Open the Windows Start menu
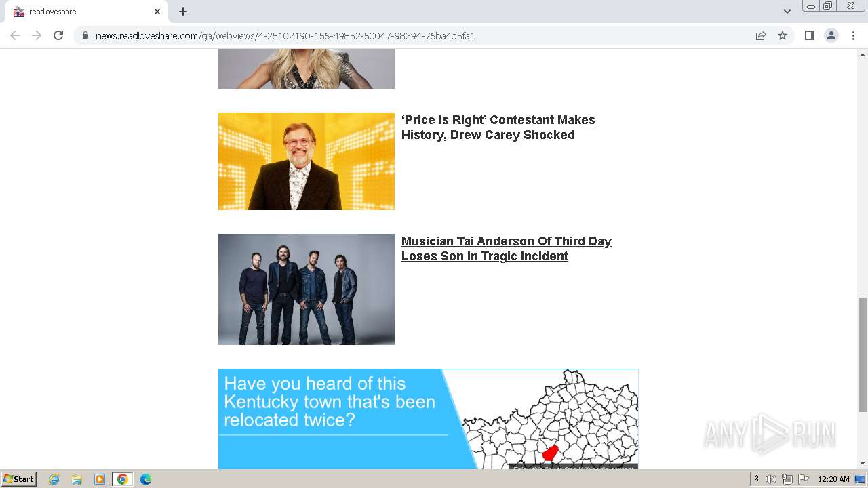Viewport: 868px width, 488px height. click(x=19, y=479)
